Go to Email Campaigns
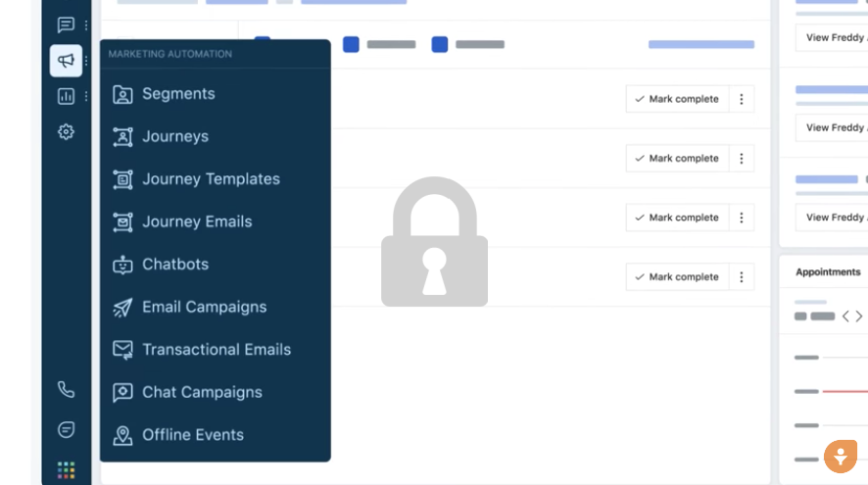 click(204, 307)
